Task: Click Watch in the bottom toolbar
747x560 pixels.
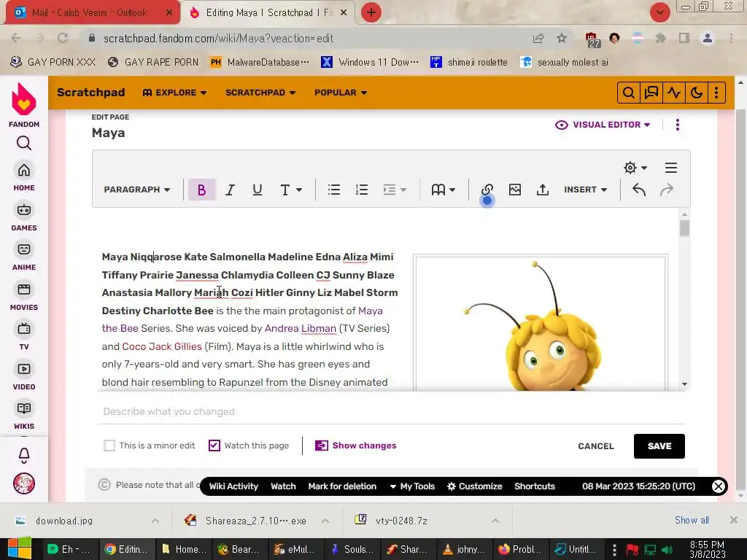Action: coord(283,486)
